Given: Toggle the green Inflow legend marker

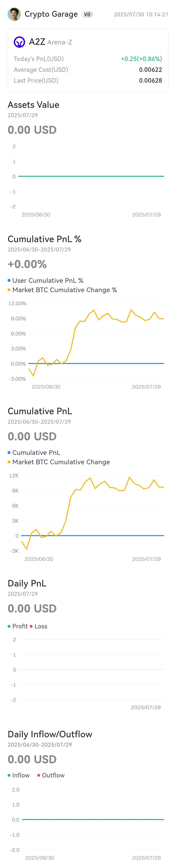Looking at the screenshot, I should click(x=9, y=775).
